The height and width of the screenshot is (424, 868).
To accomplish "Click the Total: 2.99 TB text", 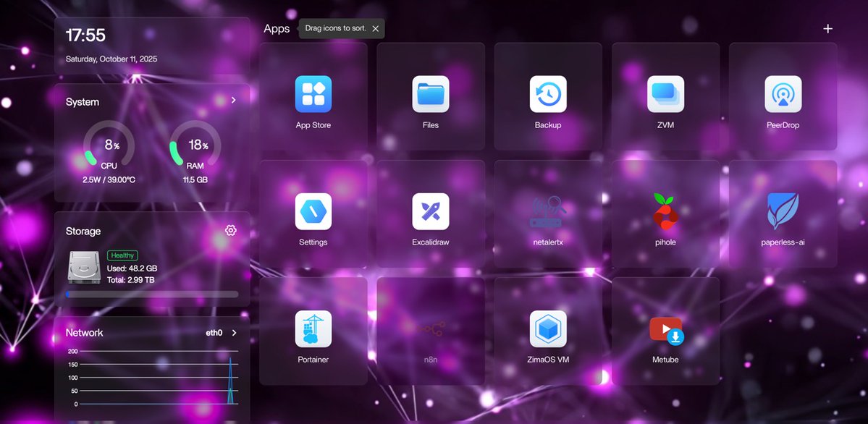I will pyautogui.click(x=130, y=280).
